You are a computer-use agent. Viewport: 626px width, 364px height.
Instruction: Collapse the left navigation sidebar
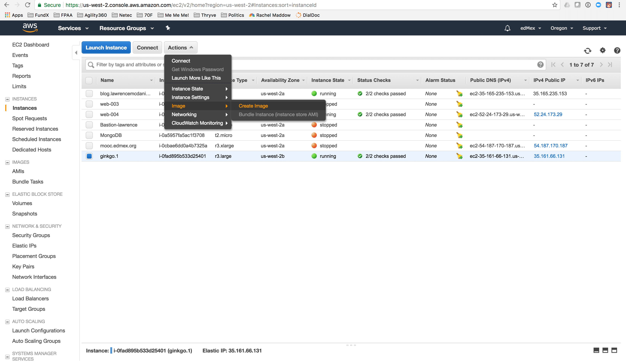click(76, 53)
